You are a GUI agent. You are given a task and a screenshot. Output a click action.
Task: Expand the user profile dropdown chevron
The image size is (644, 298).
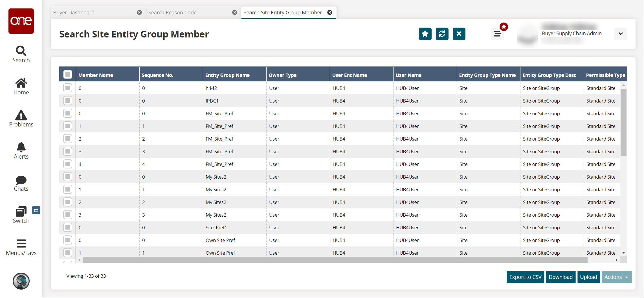point(621,34)
